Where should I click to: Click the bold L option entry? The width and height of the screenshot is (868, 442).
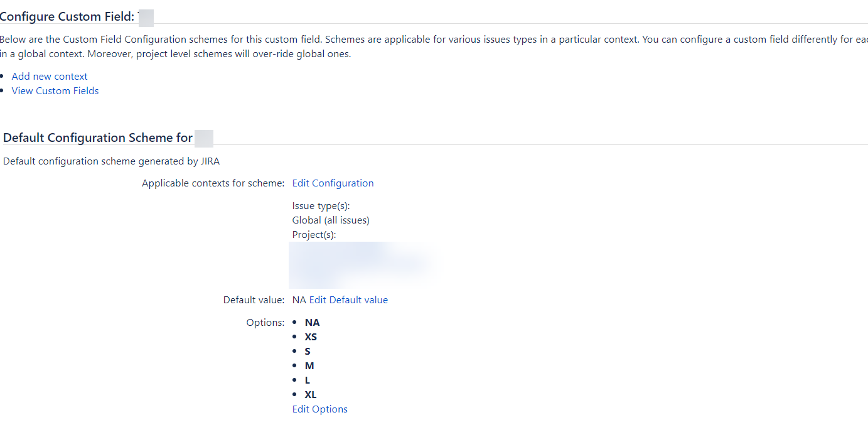click(x=308, y=380)
